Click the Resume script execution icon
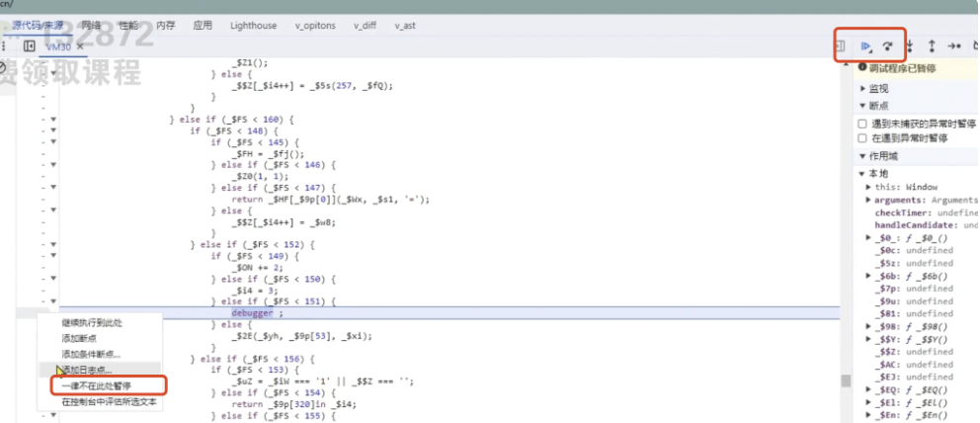 coord(866,45)
